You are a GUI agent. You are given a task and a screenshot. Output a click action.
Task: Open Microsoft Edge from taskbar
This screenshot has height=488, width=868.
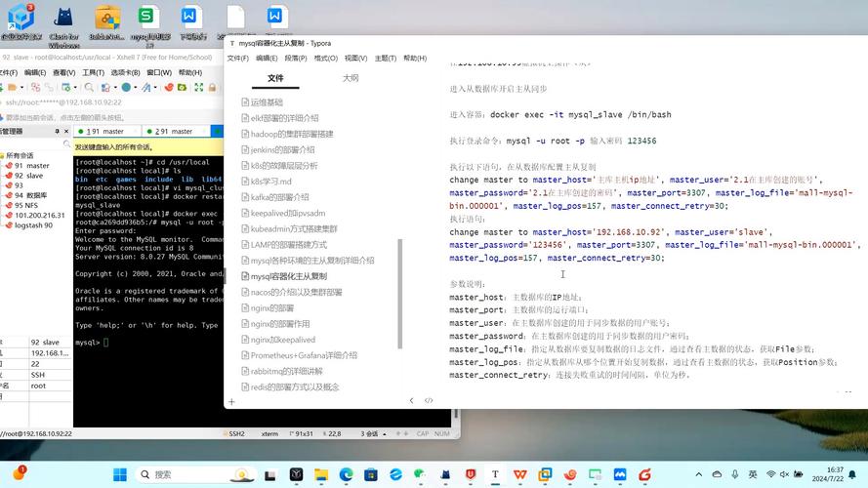click(x=346, y=474)
